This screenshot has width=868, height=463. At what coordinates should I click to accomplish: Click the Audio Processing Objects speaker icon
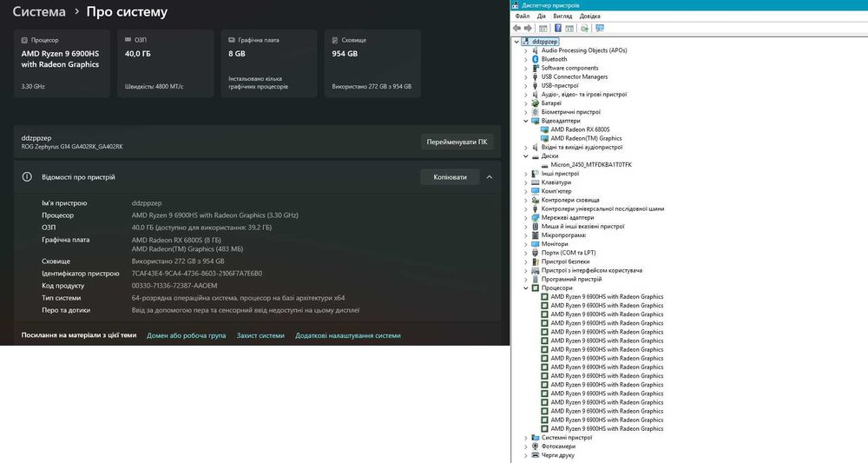[536, 50]
